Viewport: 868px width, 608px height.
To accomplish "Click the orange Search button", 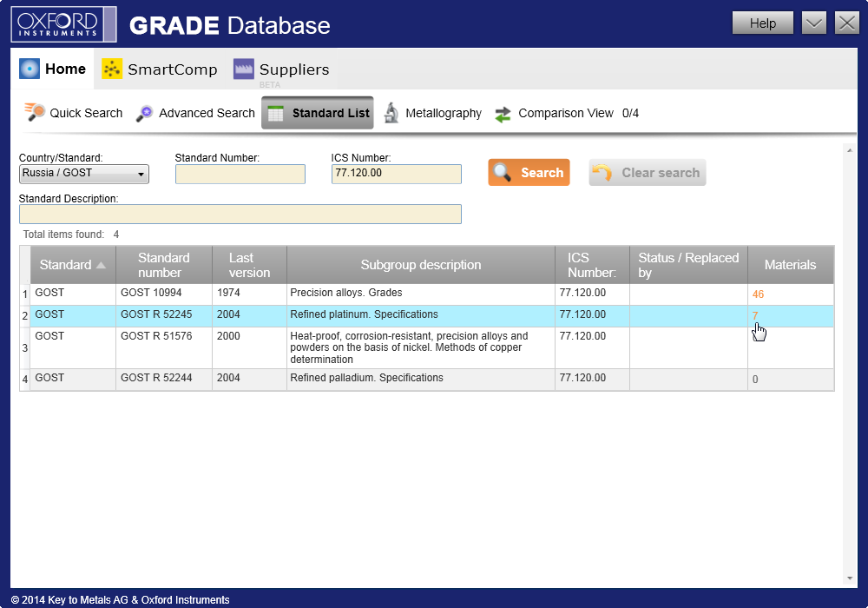I will click(x=529, y=172).
